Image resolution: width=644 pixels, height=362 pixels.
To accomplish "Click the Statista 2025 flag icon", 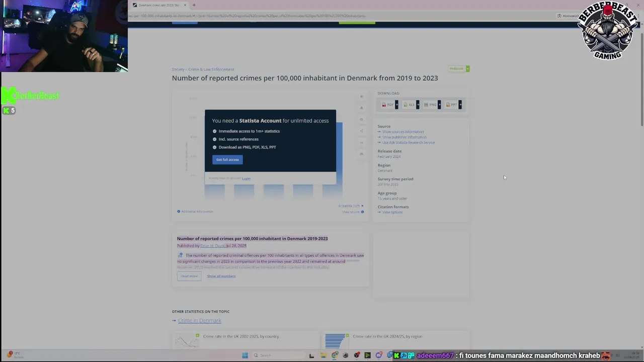I will click(362, 206).
